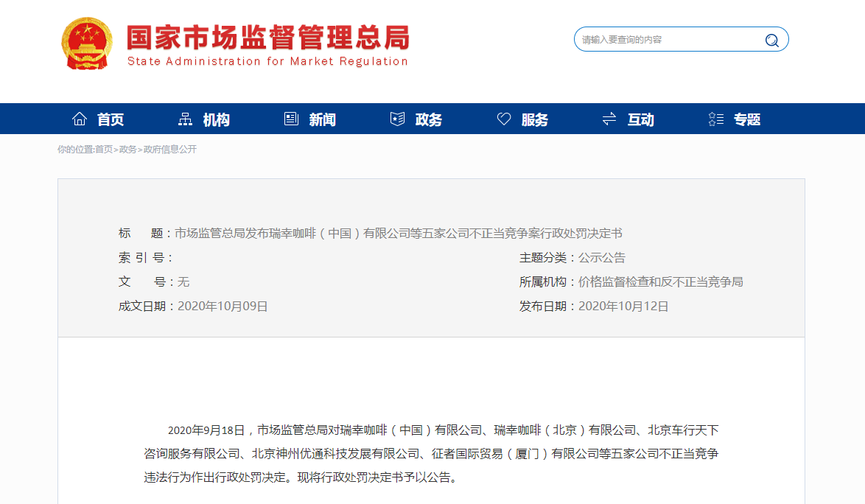Viewport: 865px width, 504px height.
Task: Click the home icon beside 首页
Action: pos(80,118)
